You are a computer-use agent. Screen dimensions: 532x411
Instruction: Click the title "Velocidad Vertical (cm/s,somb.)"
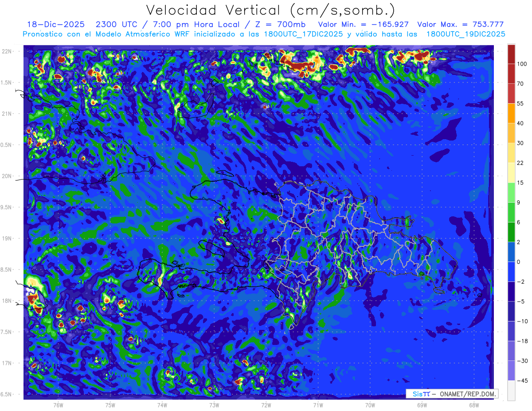click(x=270, y=10)
